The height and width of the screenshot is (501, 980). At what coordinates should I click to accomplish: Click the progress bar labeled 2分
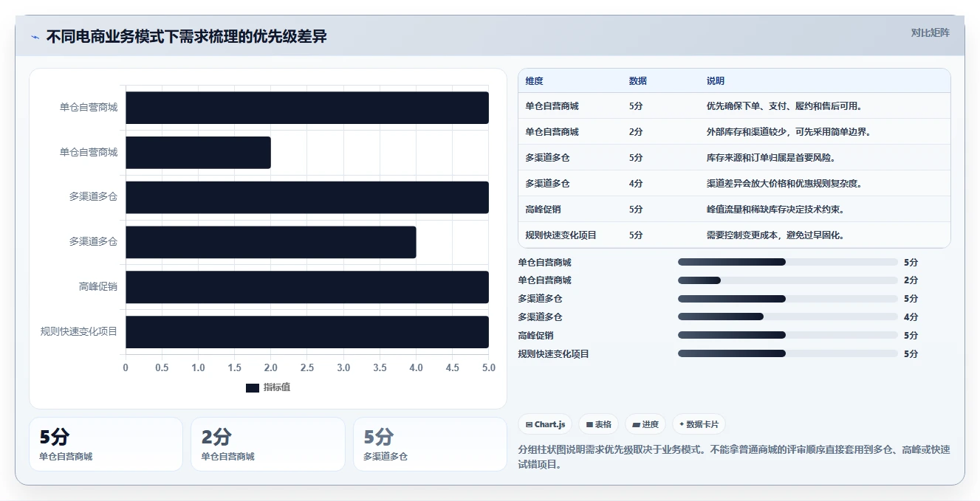point(788,280)
